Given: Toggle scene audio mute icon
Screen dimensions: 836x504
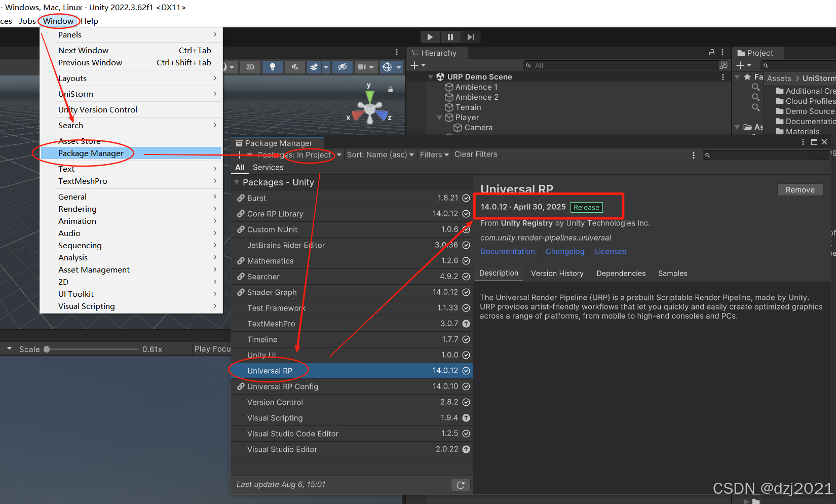Looking at the screenshot, I should (x=295, y=67).
